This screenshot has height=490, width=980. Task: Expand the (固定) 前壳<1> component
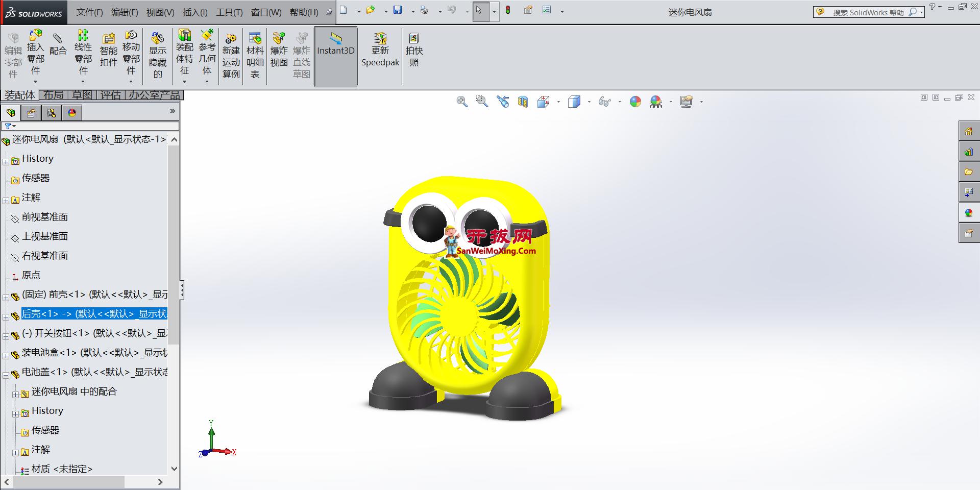coord(6,298)
